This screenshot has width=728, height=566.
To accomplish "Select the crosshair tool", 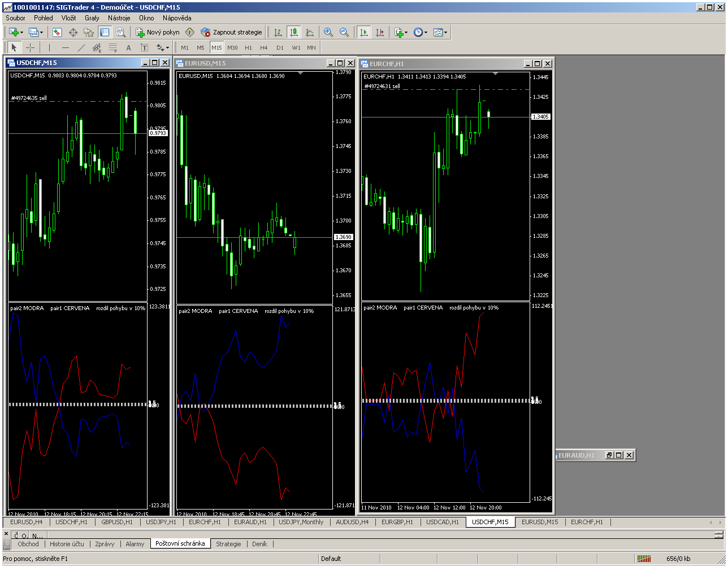I will click(30, 47).
